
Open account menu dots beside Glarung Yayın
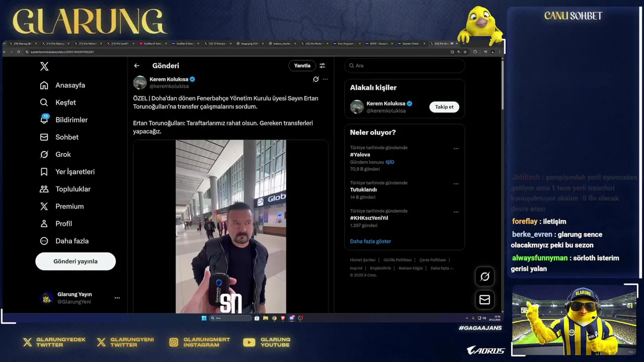[x=117, y=298]
